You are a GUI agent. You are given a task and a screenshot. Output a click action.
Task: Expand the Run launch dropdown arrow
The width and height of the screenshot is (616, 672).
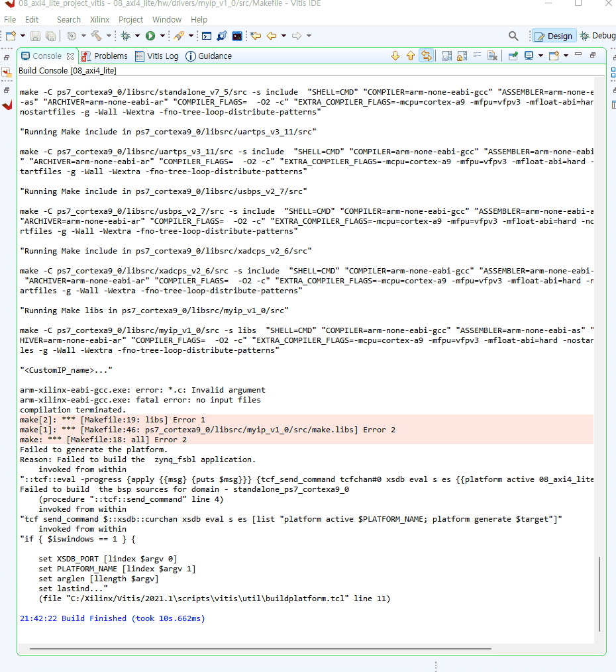tap(162, 36)
